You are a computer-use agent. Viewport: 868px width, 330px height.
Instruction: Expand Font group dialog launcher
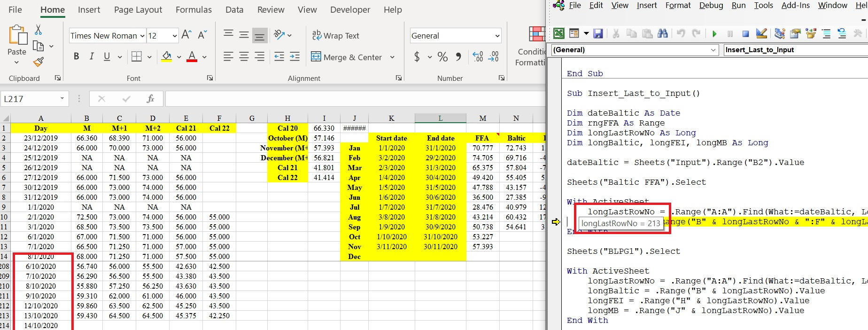(x=210, y=78)
